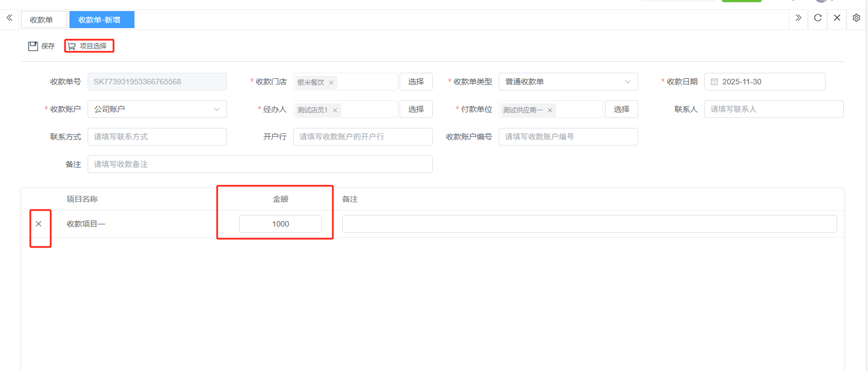This screenshot has height=371, width=868.
Task: Open settings gear icon
Action: click(856, 18)
